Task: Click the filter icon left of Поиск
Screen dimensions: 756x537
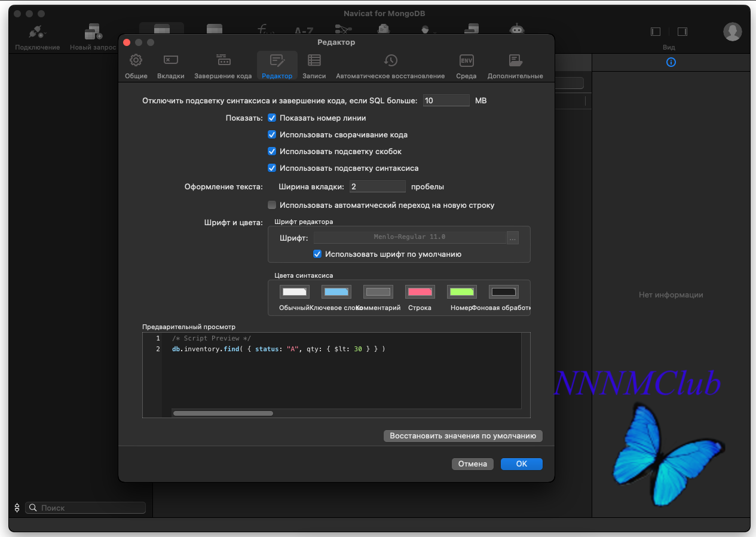Action: [x=17, y=508]
